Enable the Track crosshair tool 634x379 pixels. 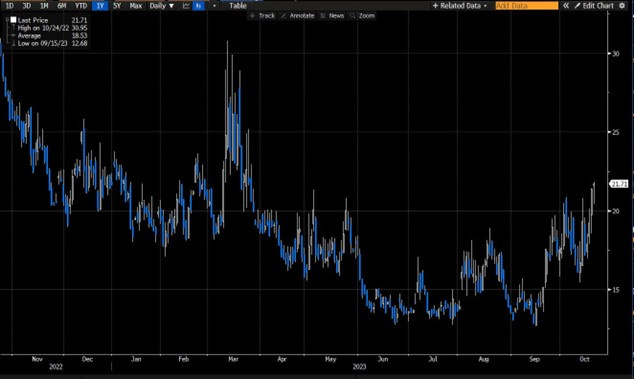pos(263,16)
